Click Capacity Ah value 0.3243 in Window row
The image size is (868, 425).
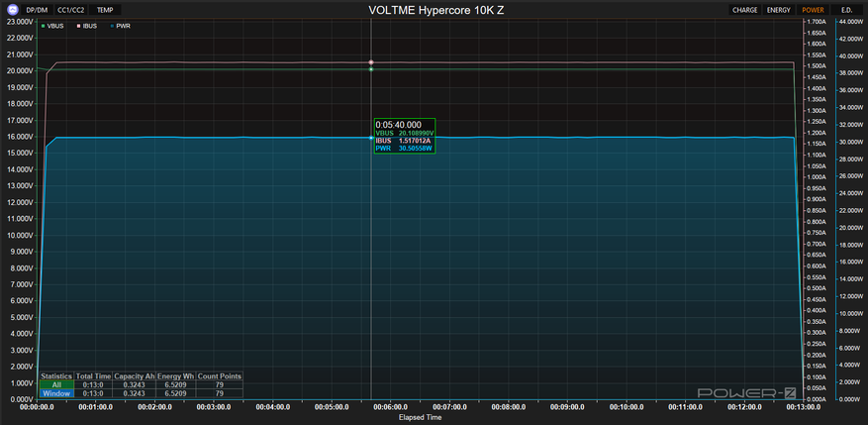[135, 393]
